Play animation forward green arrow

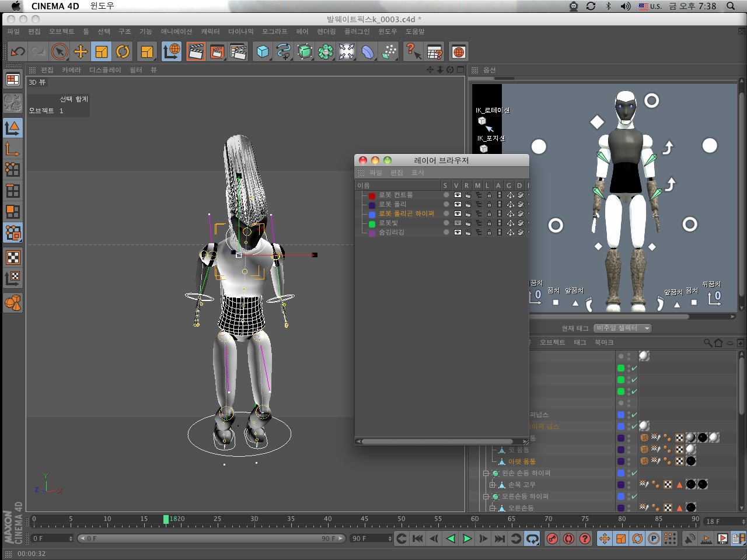coord(467,538)
